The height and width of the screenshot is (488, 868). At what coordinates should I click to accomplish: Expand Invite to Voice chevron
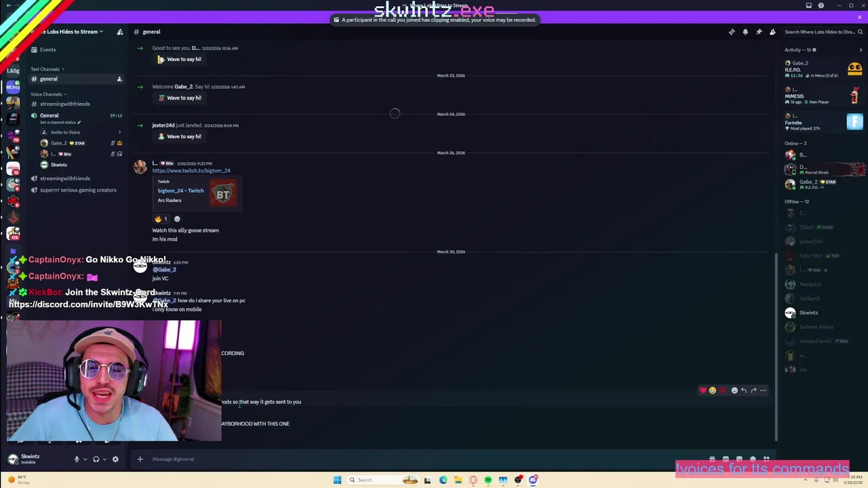point(120,132)
